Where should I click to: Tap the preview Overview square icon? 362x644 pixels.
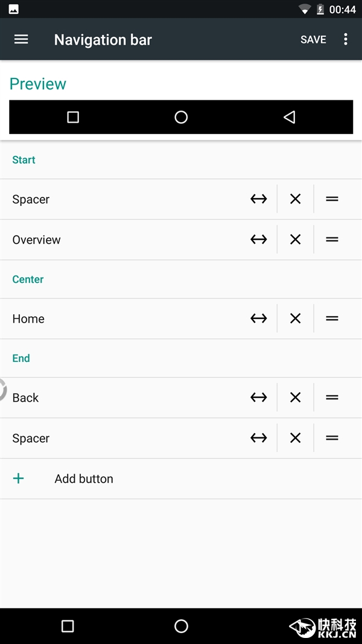pos(73,117)
